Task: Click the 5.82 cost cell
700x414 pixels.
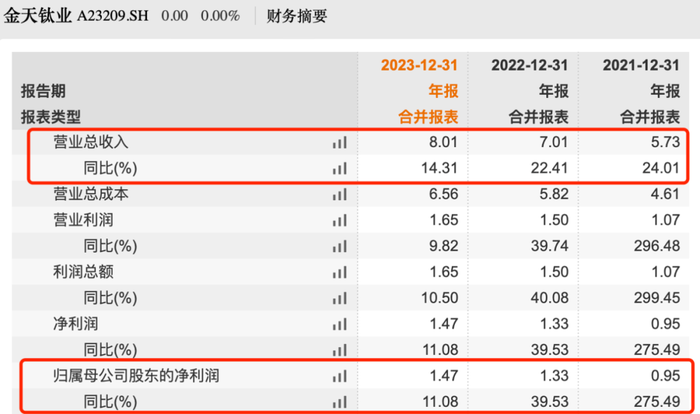Action: [554, 194]
